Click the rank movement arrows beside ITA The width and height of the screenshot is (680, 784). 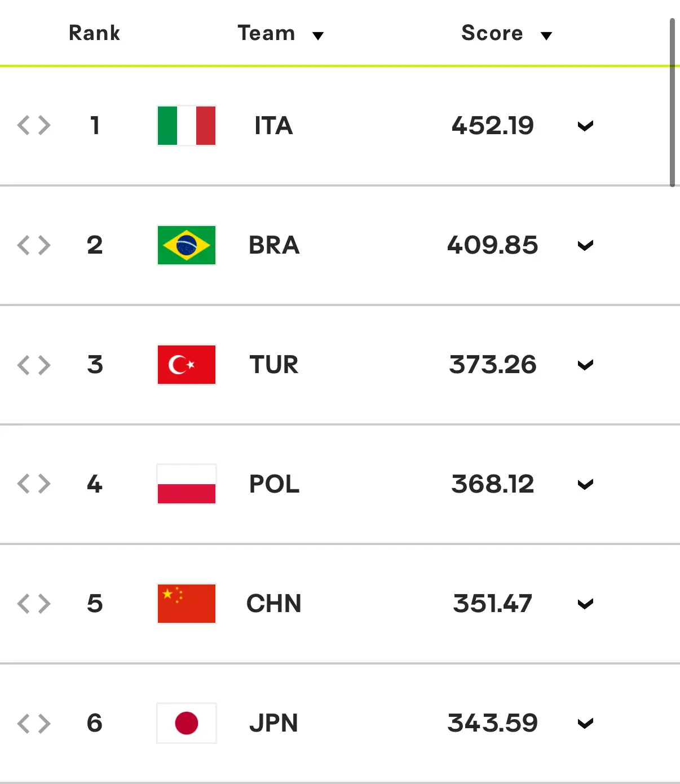[34, 126]
